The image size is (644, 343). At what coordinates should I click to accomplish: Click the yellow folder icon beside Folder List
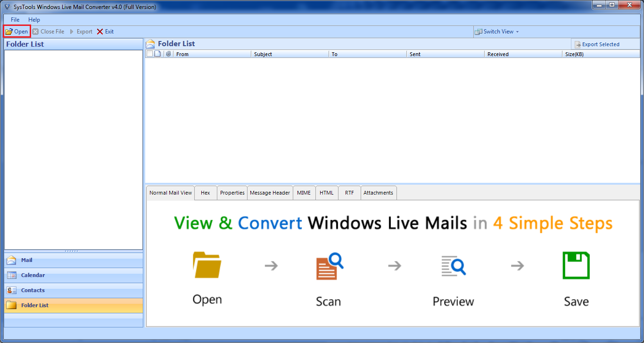(11, 305)
